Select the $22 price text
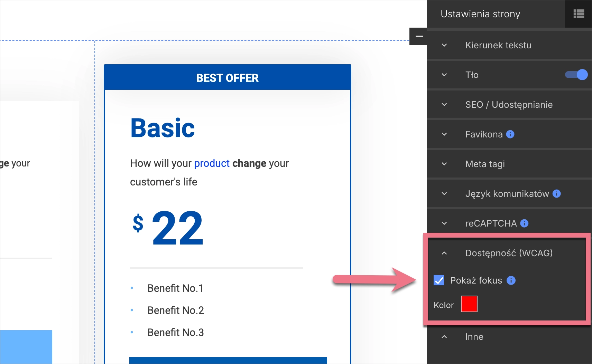The width and height of the screenshot is (592, 364). pyautogui.click(x=168, y=228)
